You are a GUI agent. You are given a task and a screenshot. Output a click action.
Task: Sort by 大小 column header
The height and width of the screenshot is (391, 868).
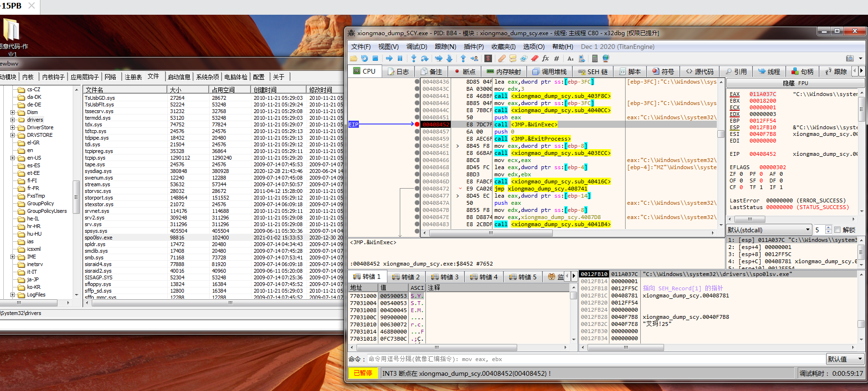click(188, 90)
